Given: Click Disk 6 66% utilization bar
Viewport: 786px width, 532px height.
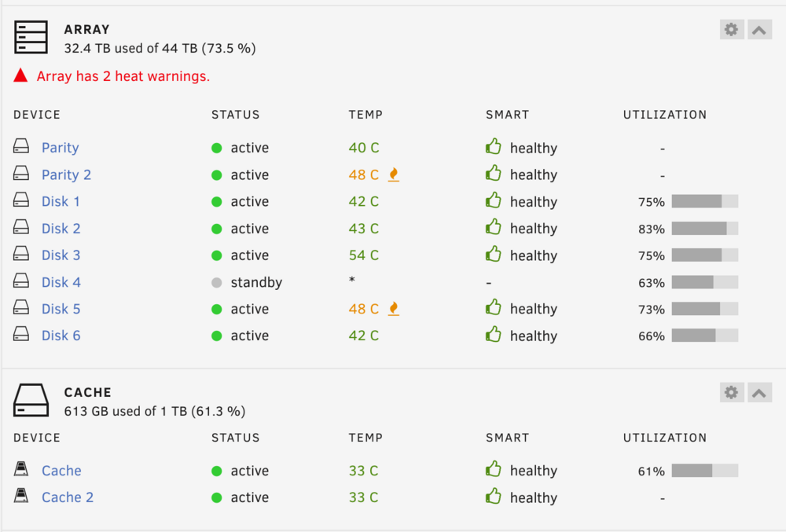Looking at the screenshot, I should pyautogui.click(x=705, y=336).
